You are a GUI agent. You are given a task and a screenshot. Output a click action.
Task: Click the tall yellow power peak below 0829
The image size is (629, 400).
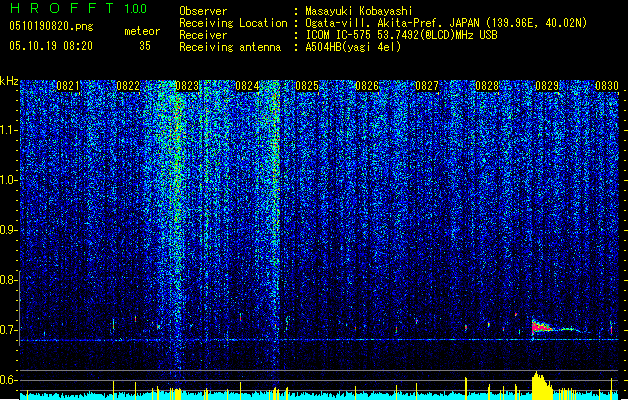point(542,386)
